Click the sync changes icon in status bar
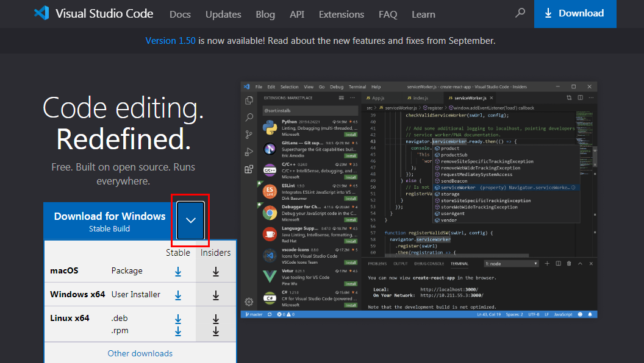Image resolution: width=644 pixels, height=363 pixels. coord(270,314)
